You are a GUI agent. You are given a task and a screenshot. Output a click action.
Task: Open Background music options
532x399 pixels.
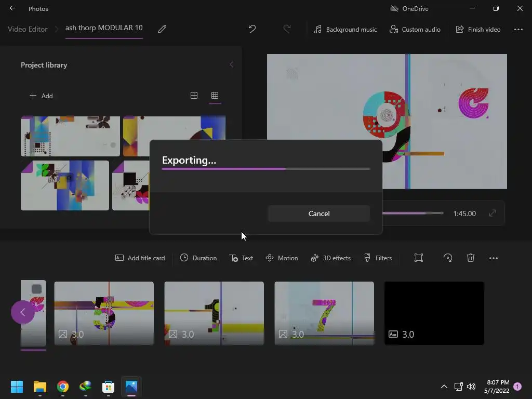coord(345,30)
